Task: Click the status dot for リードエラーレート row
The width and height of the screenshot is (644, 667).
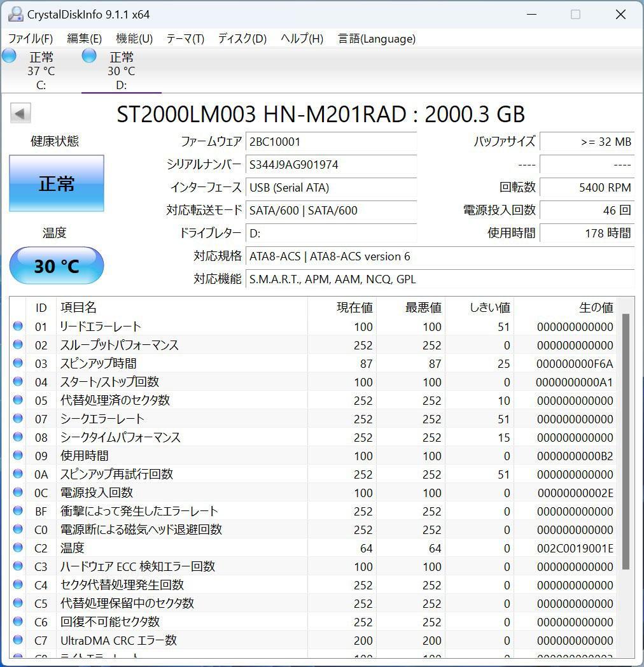Action: pyautogui.click(x=18, y=326)
